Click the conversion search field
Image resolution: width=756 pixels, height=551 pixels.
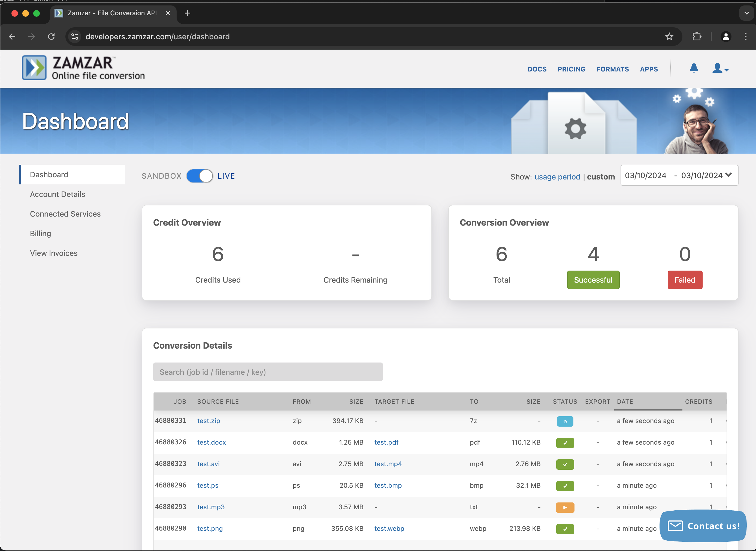(x=268, y=372)
